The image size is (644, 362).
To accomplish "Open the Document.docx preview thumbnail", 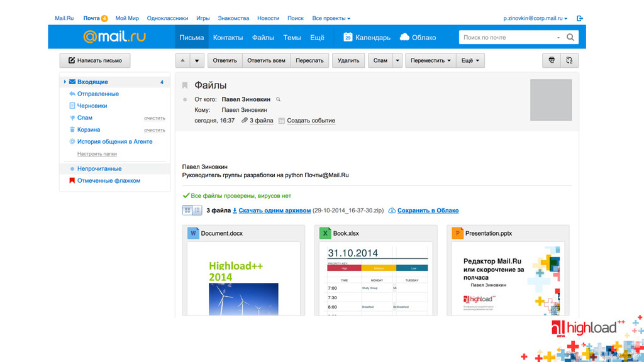I will tap(243, 278).
